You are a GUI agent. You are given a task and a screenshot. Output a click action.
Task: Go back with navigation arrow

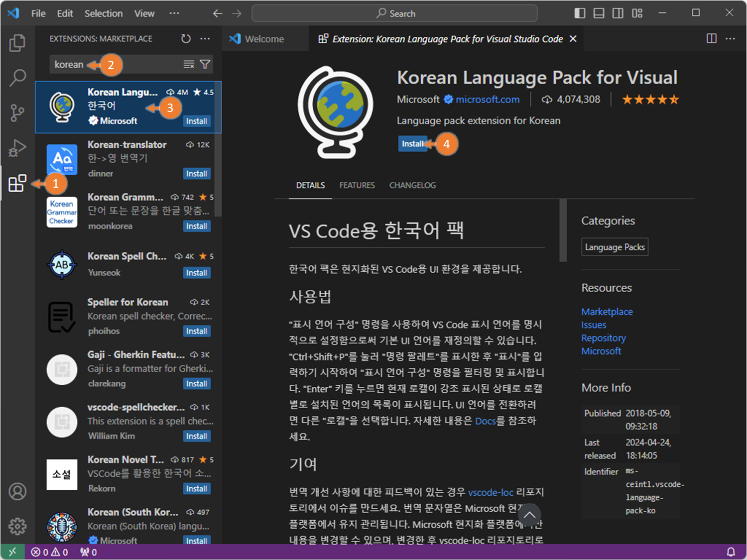click(218, 13)
